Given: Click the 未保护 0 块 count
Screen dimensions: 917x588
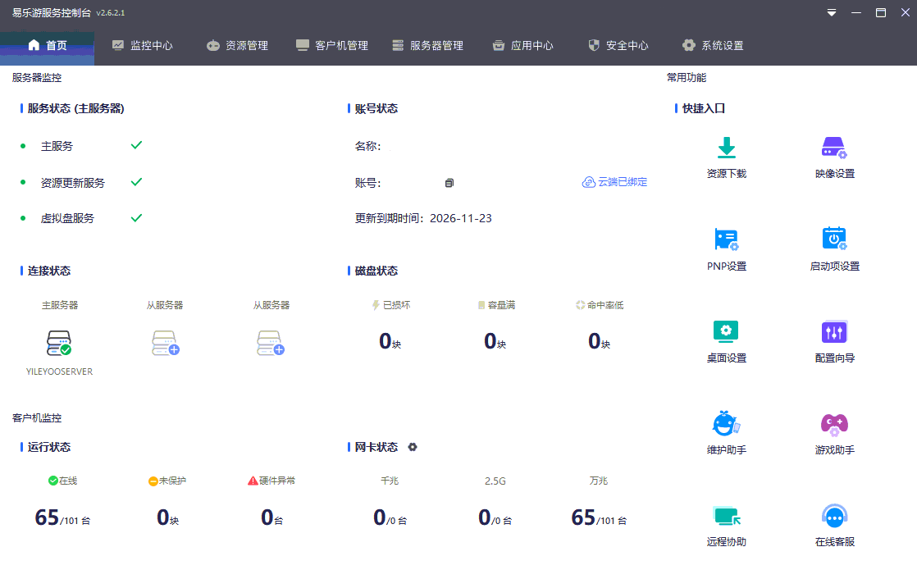Looking at the screenshot, I should 168,517.
